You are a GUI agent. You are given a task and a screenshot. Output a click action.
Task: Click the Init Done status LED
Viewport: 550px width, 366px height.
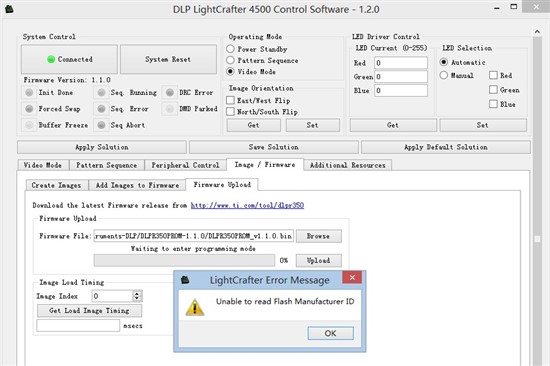click(29, 92)
